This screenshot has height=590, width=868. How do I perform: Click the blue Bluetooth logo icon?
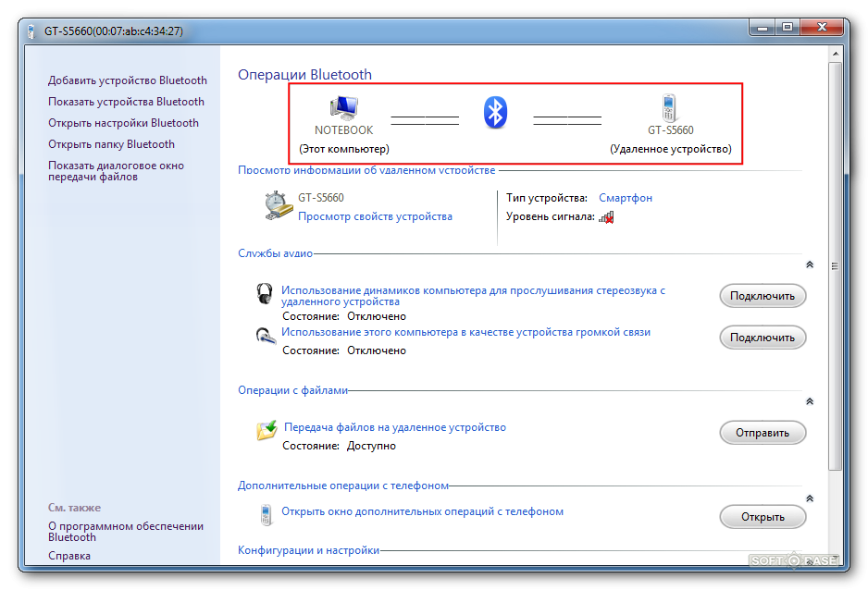click(495, 112)
